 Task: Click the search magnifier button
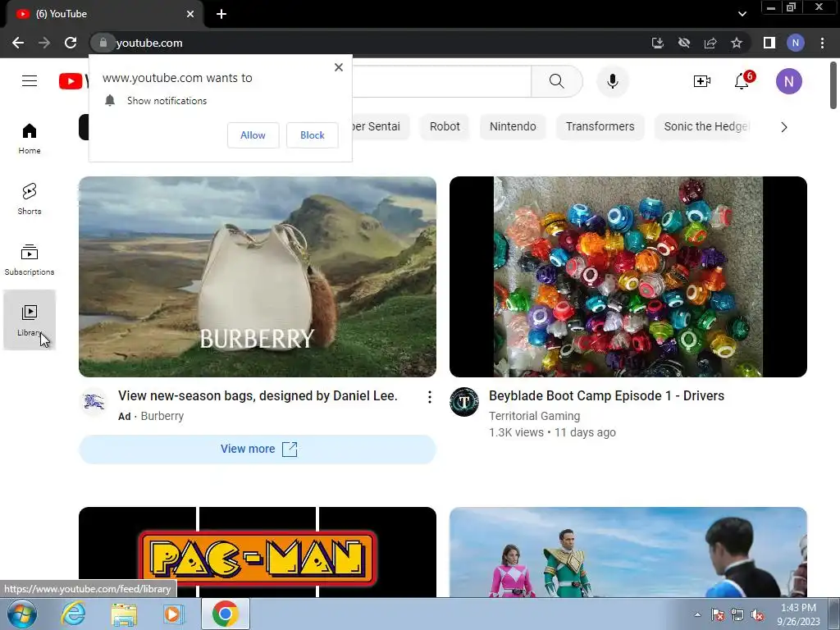[557, 81]
